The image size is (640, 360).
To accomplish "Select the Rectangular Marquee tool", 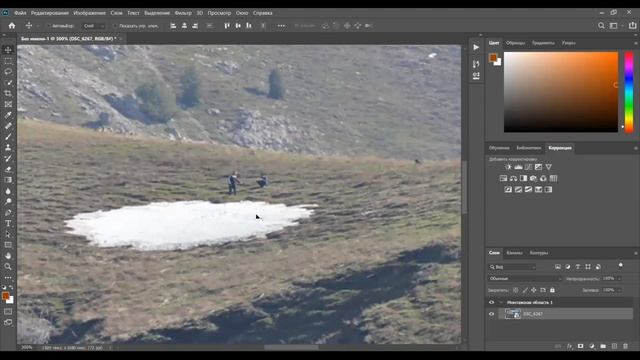I will [8, 61].
